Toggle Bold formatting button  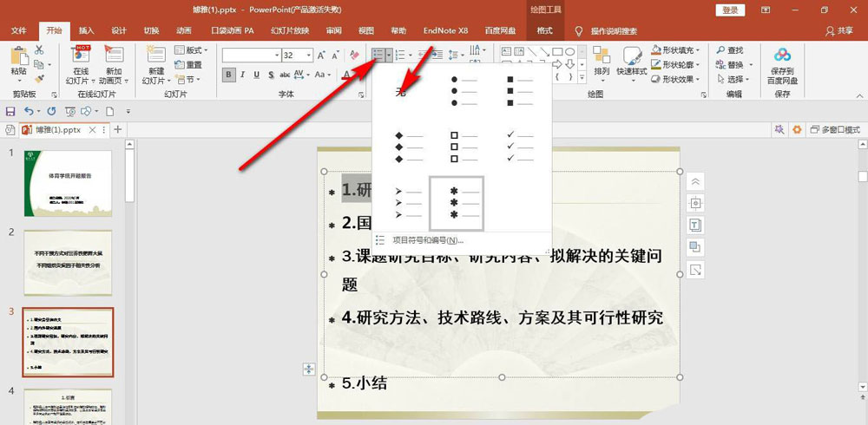(228, 75)
